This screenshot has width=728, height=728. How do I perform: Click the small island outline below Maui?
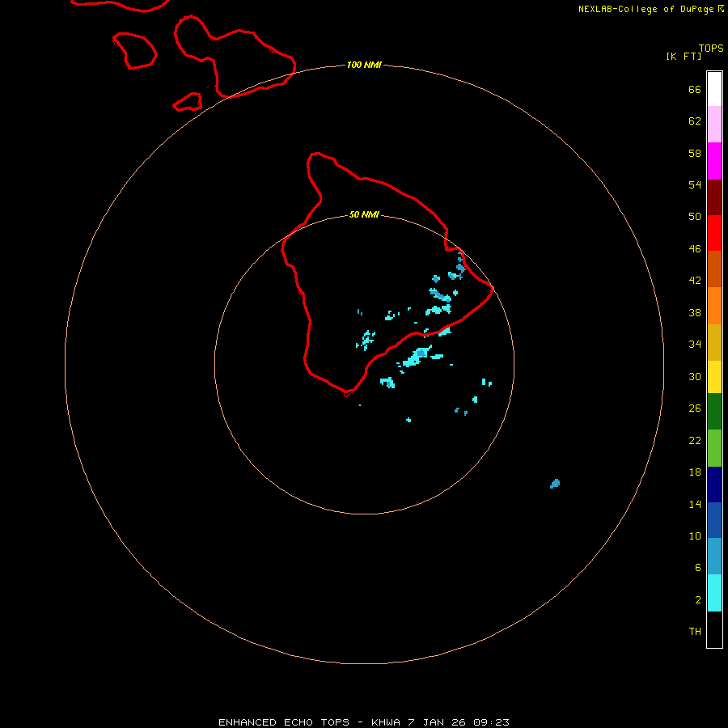188,102
